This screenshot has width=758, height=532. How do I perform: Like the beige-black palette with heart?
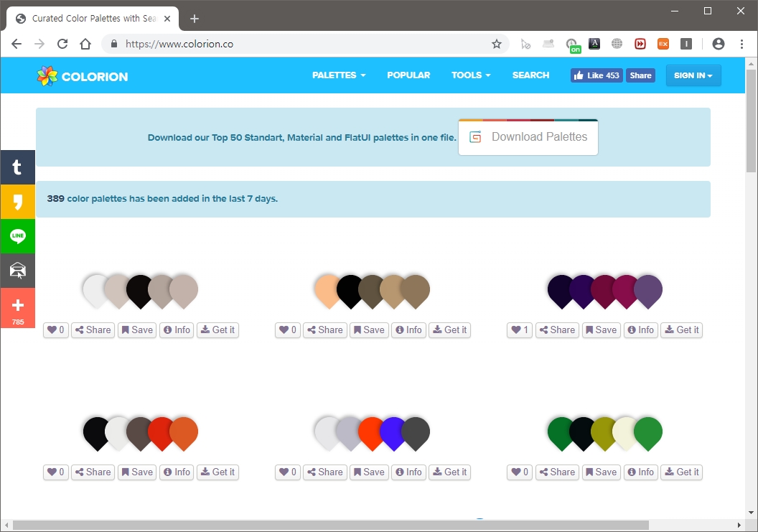[x=55, y=330]
